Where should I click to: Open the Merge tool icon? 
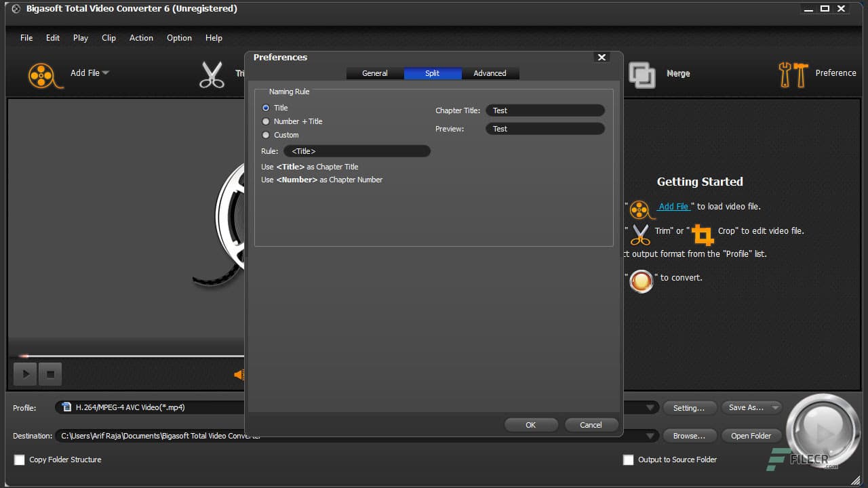[x=642, y=75]
